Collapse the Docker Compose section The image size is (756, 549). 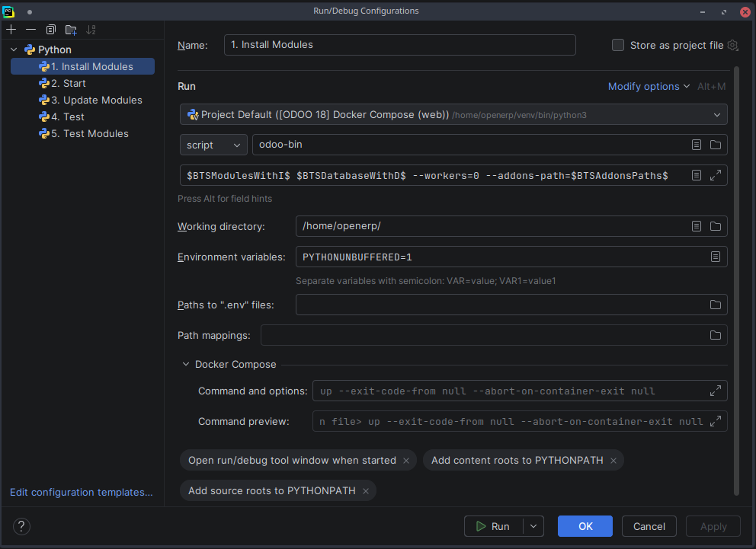click(x=186, y=365)
